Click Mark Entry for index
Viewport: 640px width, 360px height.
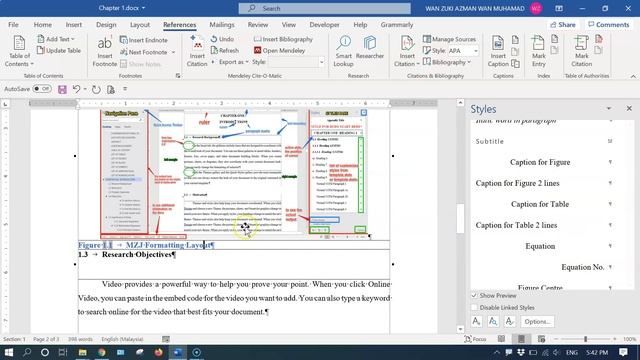pyautogui.click(x=538, y=51)
